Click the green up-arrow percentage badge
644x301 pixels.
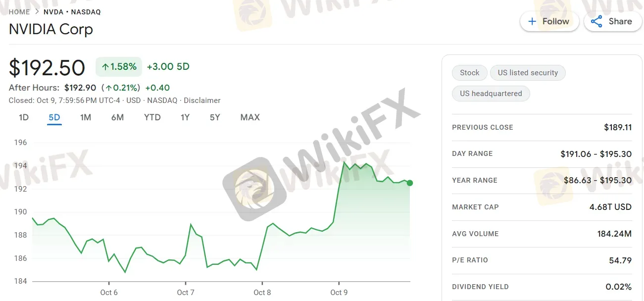119,67
